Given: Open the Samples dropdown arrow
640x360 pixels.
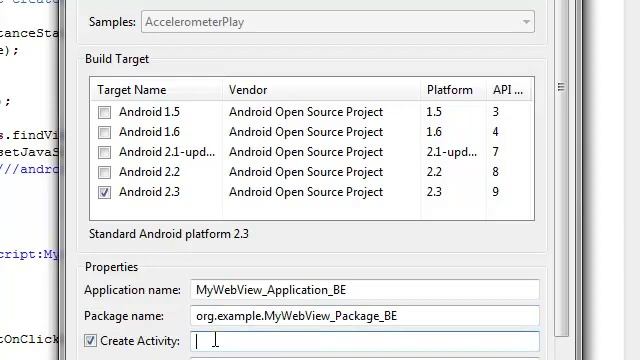Looking at the screenshot, I should click(x=526, y=22).
